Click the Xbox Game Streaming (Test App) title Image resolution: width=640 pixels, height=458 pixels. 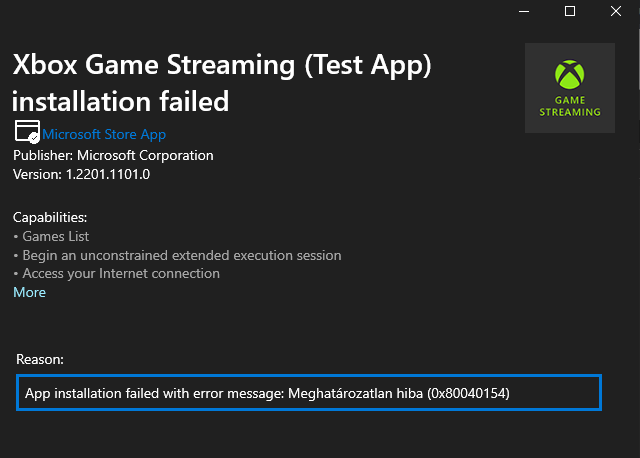221,65
